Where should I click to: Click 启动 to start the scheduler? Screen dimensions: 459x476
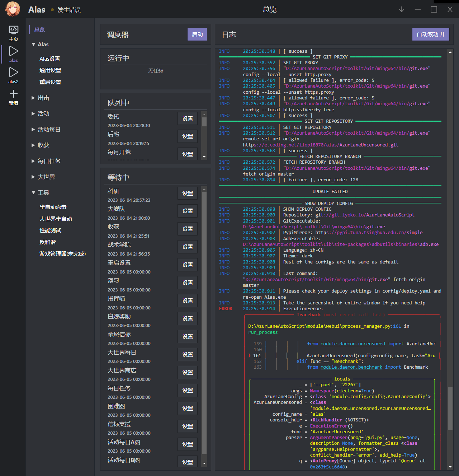point(197,34)
